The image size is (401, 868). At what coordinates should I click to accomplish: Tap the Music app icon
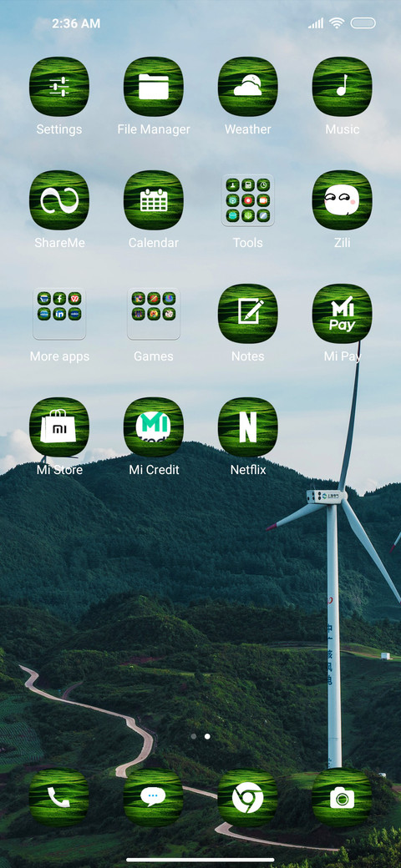click(342, 86)
